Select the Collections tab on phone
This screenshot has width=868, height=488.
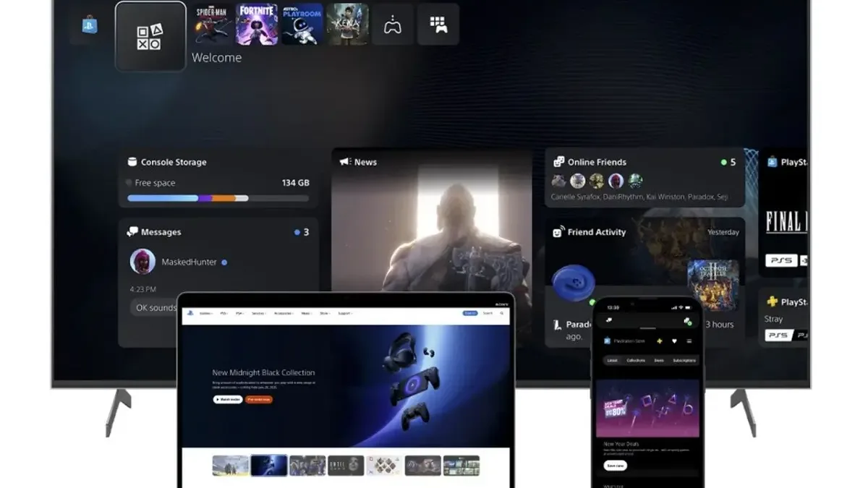[x=636, y=360]
